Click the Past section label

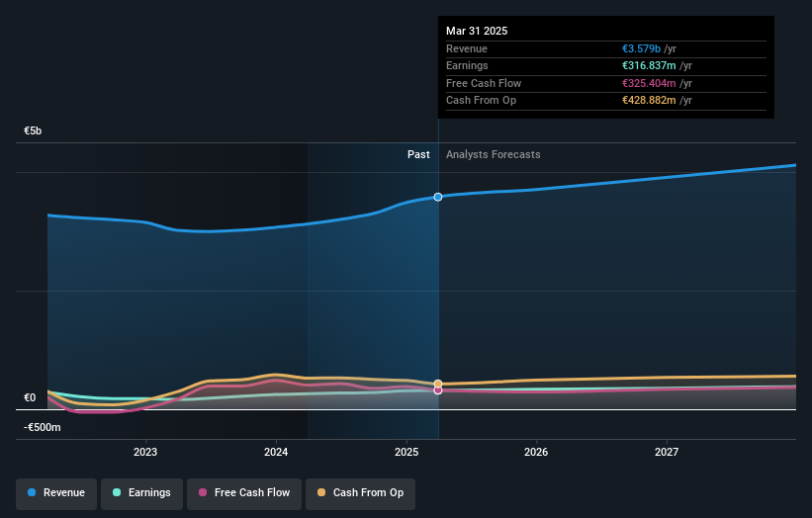418,155
